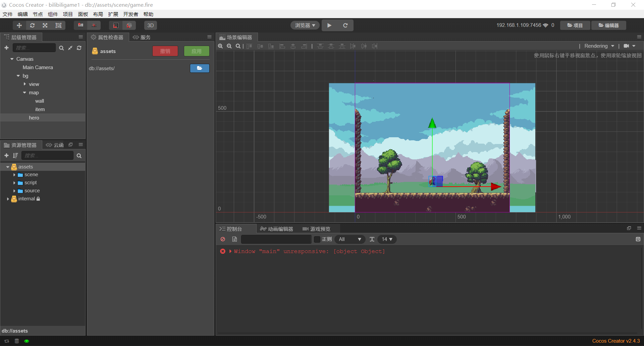The image size is (644, 346).
Task: Align selected nodes to left
Action: click(x=282, y=46)
